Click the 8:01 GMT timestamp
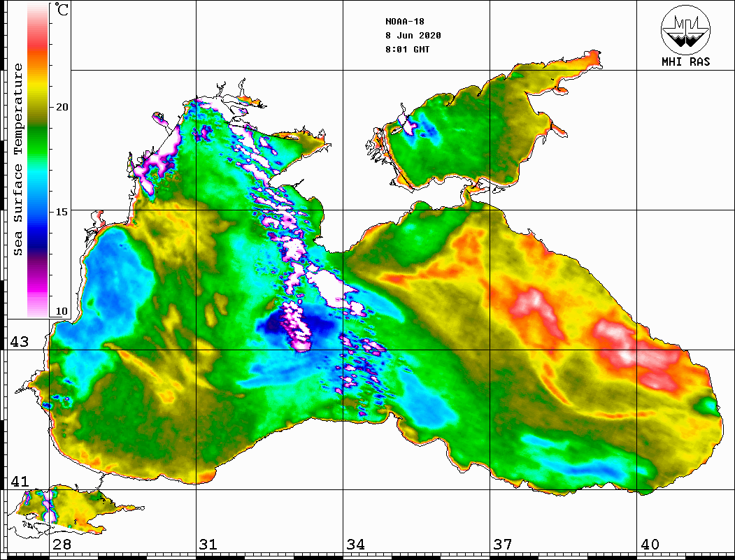The width and height of the screenshot is (735, 560). (x=407, y=50)
